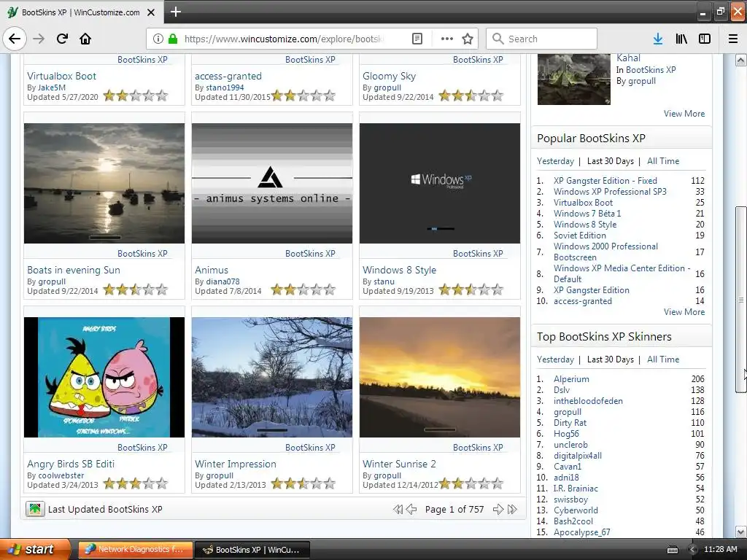Viewport: 747px width, 560px height.
Task: View skinner Dirty Rat's profile
Action: (570, 423)
